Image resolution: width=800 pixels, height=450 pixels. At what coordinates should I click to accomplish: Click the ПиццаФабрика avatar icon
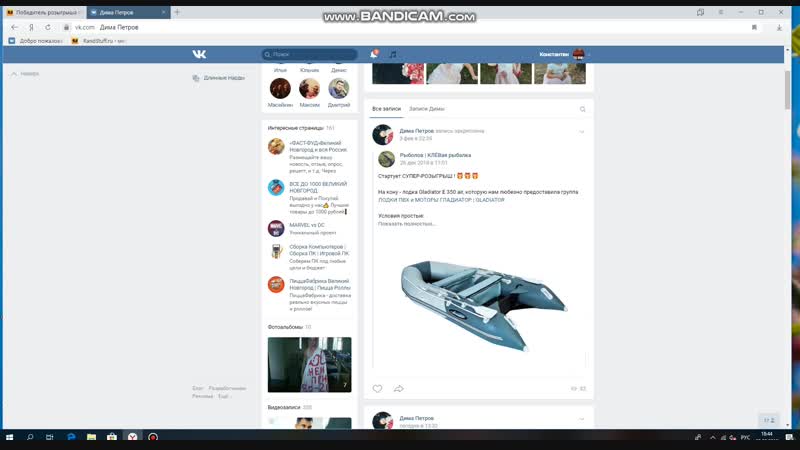click(276, 284)
